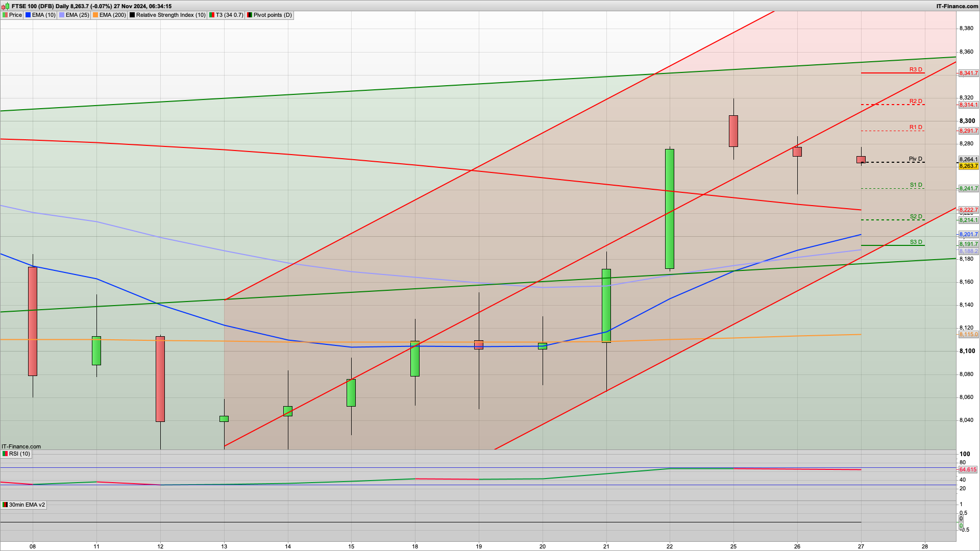Click the orange EMA (200) color swatch
This screenshot has height=551, width=980.
point(95,15)
